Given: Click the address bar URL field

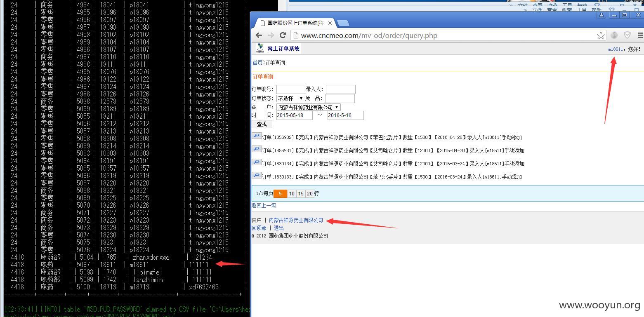Looking at the screenshot, I should [x=448, y=35].
